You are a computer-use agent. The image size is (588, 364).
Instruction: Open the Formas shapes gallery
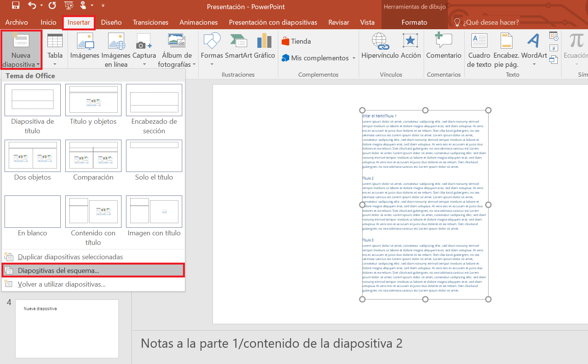click(212, 50)
